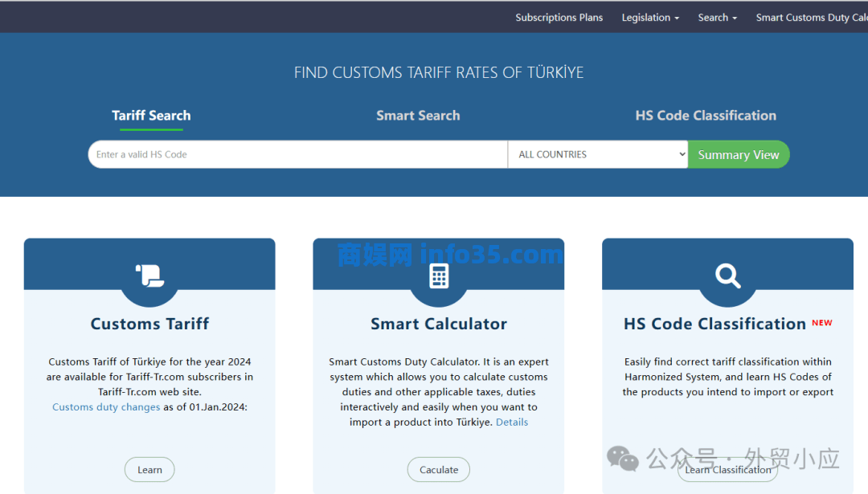
Task: Click the HS Code Classification magnifier icon
Action: (727, 276)
